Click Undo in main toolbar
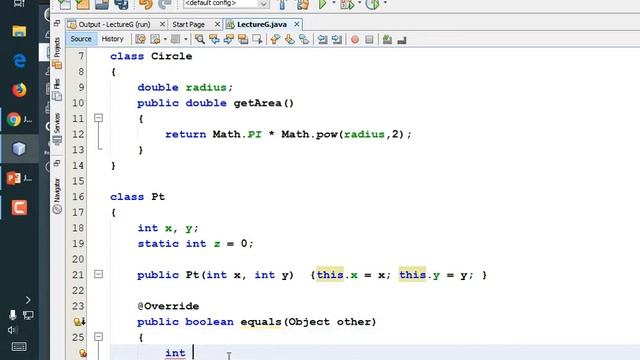 (x=145, y=4)
